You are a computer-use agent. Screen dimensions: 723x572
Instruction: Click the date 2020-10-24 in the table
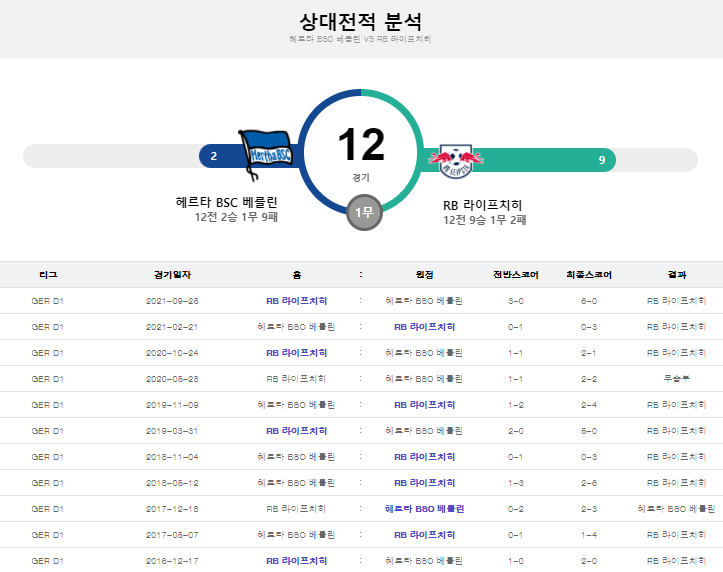(172, 353)
